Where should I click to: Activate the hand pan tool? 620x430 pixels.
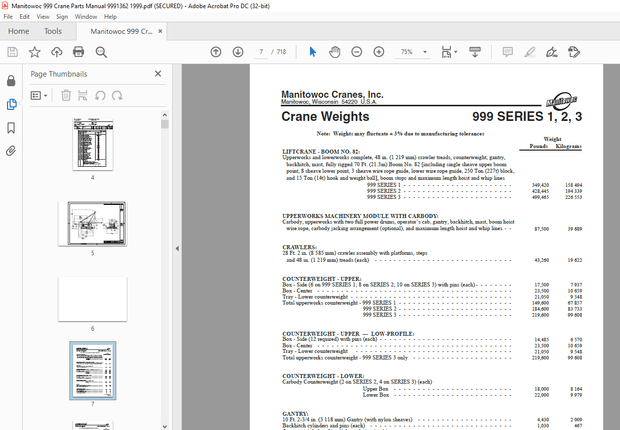pyautogui.click(x=335, y=52)
